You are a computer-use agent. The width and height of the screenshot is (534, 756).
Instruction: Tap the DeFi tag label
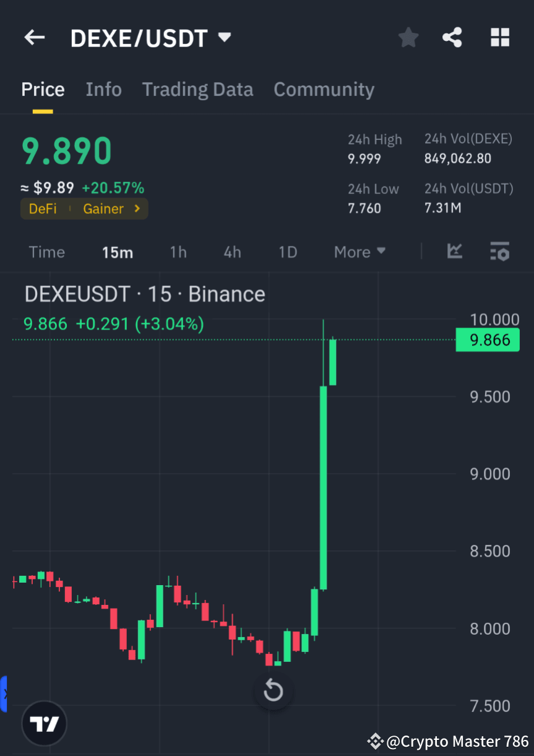(42, 209)
